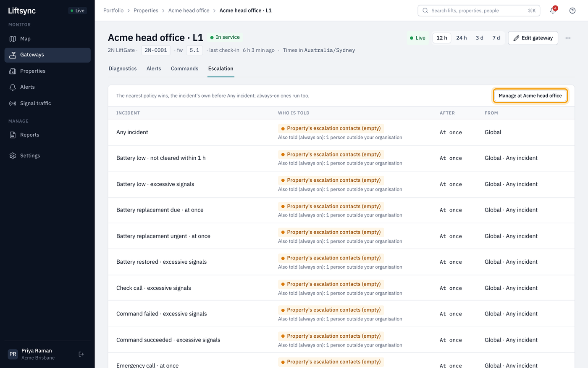Viewport: 588px width, 368px height.
Task: Switch to the Commands tab
Action: tap(184, 69)
